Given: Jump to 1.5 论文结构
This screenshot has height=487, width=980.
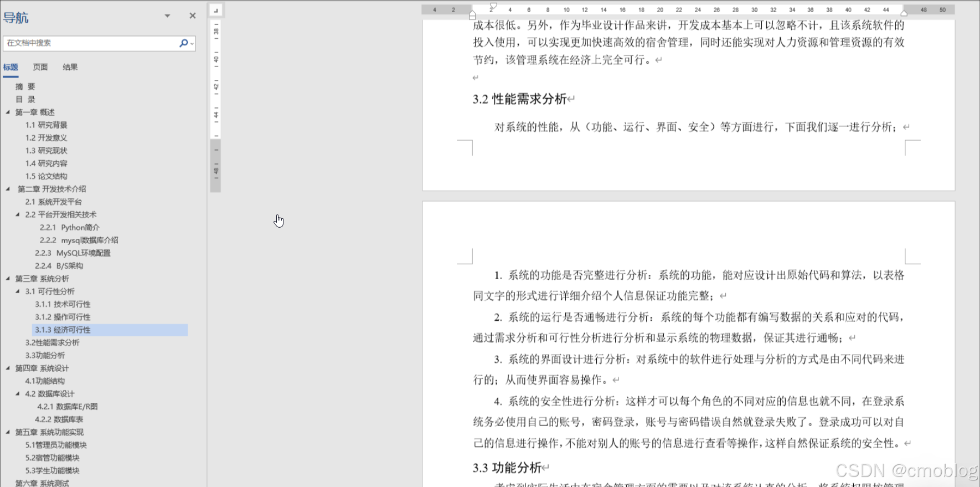Looking at the screenshot, I should tap(46, 176).
